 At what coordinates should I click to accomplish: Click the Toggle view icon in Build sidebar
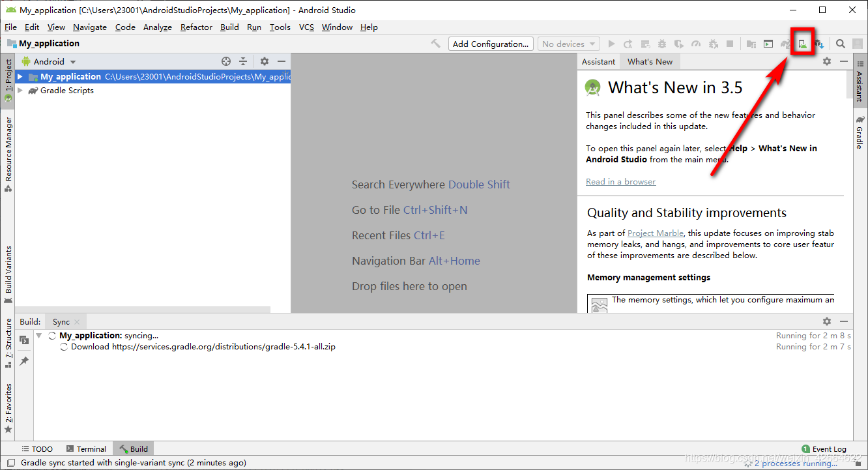tap(24, 340)
